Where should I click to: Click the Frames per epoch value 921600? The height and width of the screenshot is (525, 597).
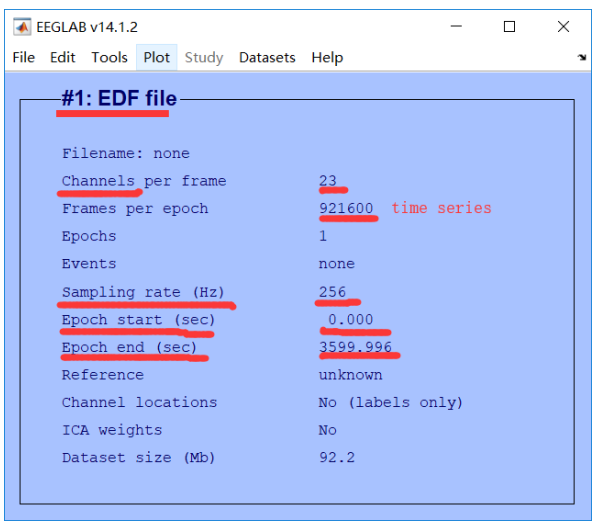click(x=346, y=208)
